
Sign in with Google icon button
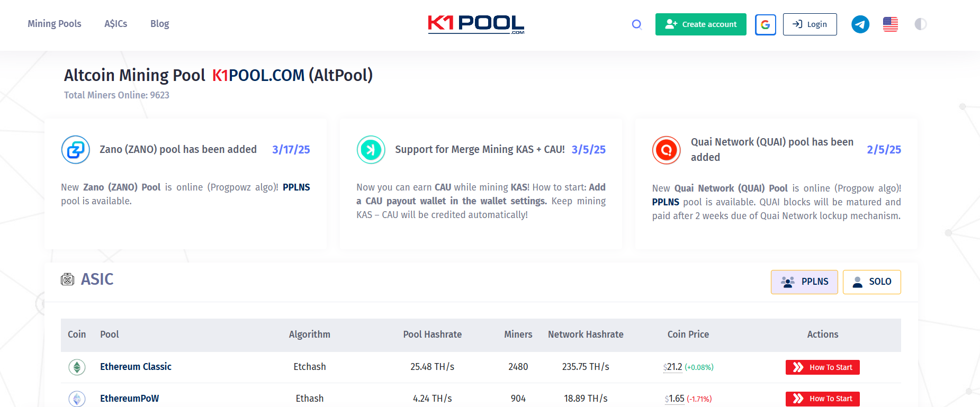pos(766,24)
